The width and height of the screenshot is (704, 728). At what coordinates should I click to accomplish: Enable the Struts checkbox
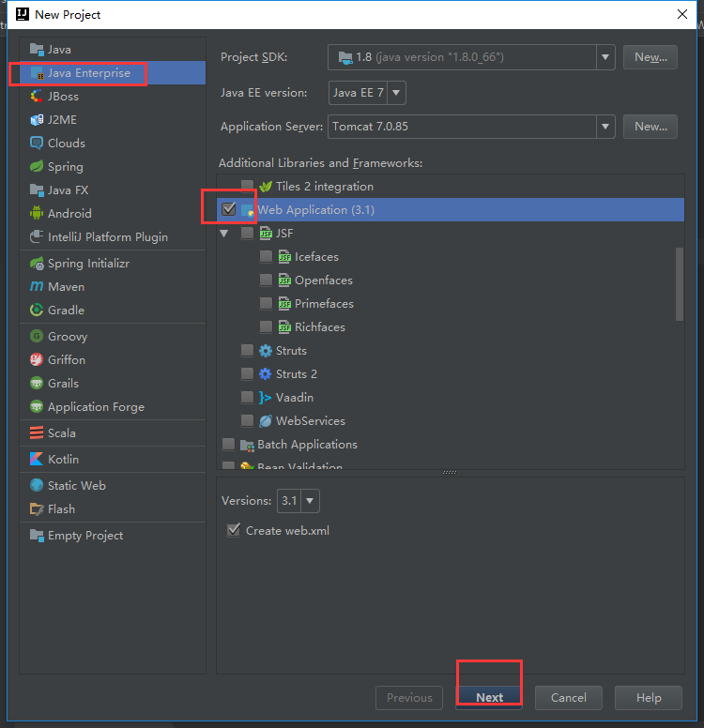tap(247, 350)
